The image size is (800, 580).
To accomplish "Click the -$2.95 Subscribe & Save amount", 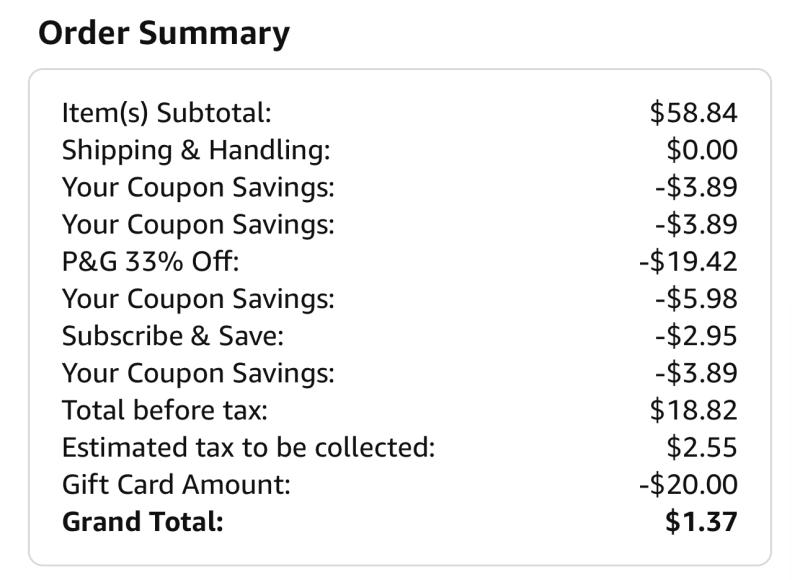I will pyautogui.click(x=696, y=336).
